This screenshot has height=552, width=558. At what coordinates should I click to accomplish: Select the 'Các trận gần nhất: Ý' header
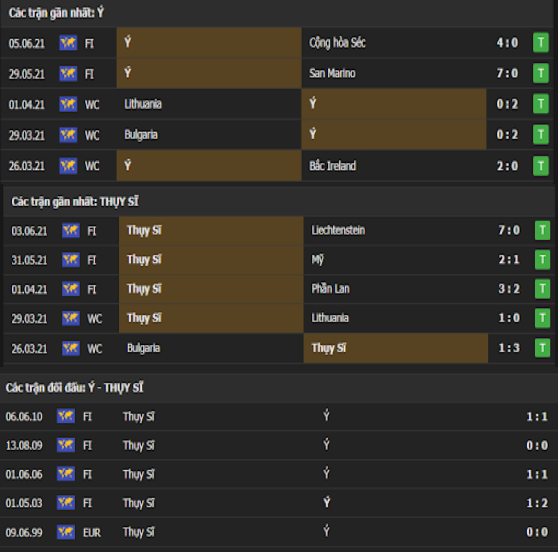(56, 13)
